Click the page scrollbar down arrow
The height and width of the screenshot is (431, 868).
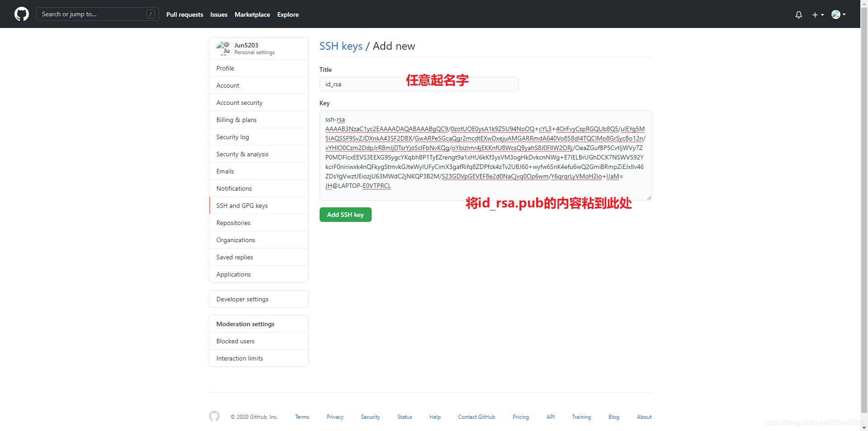coord(864,427)
